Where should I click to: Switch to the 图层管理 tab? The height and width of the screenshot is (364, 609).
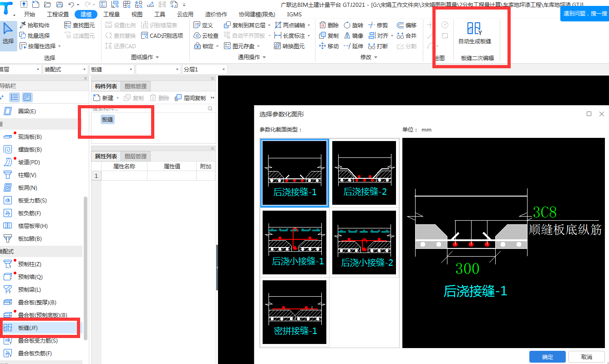[136, 156]
